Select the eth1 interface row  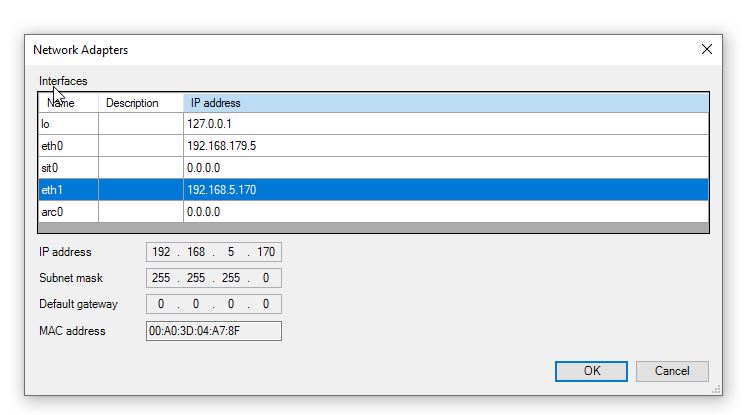point(373,190)
